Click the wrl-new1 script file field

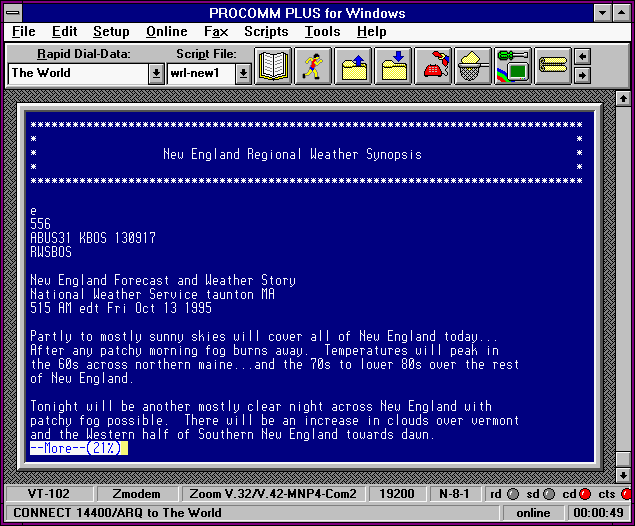[x=201, y=73]
